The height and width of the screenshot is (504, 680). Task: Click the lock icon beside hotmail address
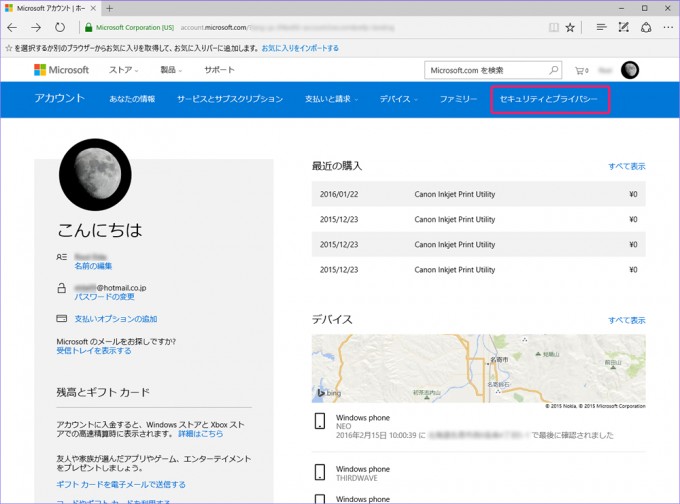pos(62,288)
